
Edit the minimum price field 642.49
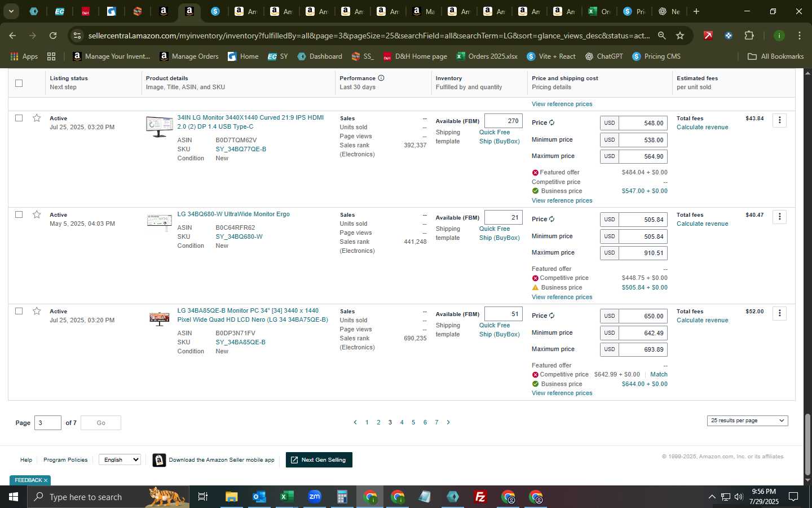pos(643,333)
